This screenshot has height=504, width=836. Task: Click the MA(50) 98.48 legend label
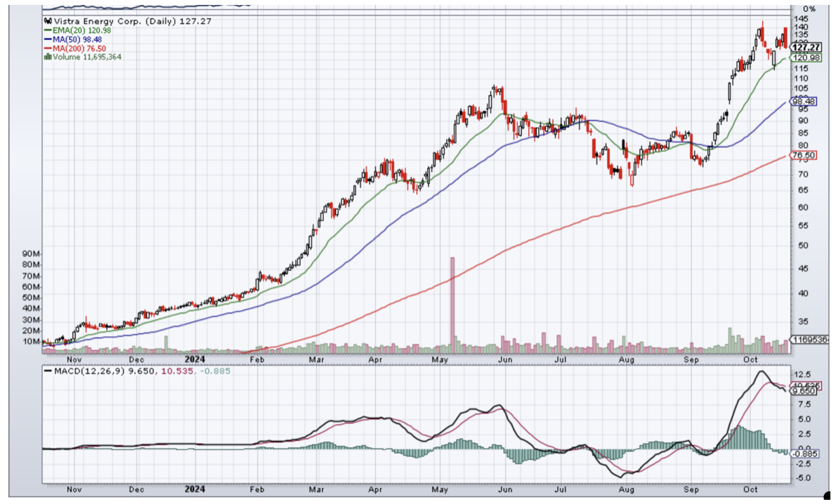tap(75, 39)
